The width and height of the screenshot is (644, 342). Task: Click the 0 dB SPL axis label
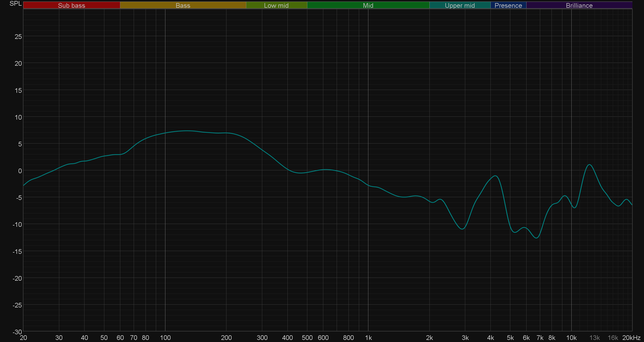tap(20, 171)
